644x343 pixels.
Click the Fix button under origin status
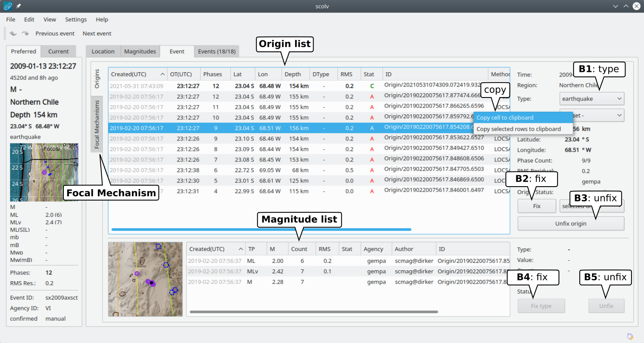click(x=537, y=206)
